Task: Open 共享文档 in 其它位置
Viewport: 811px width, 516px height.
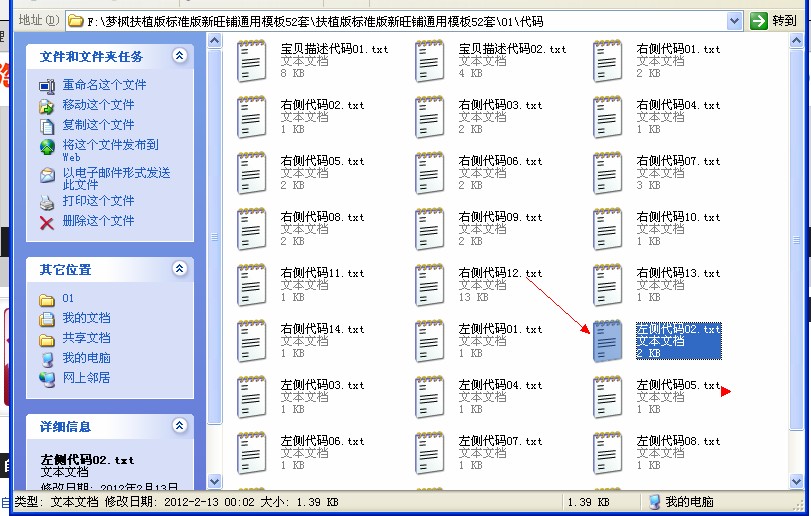Action: pyautogui.click(x=86, y=338)
